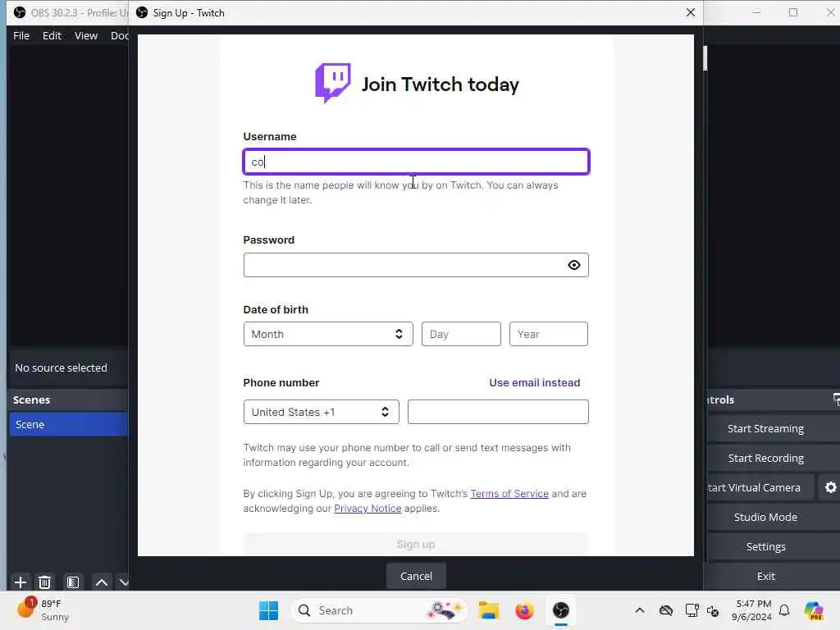Show hidden system tray icons chevron
The height and width of the screenshot is (630, 840).
pyautogui.click(x=640, y=610)
